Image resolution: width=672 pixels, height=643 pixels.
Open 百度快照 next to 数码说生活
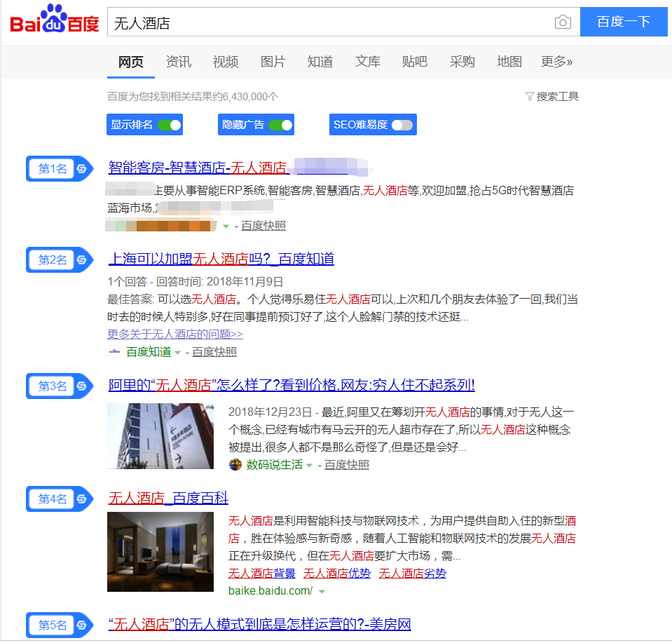click(346, 465)
